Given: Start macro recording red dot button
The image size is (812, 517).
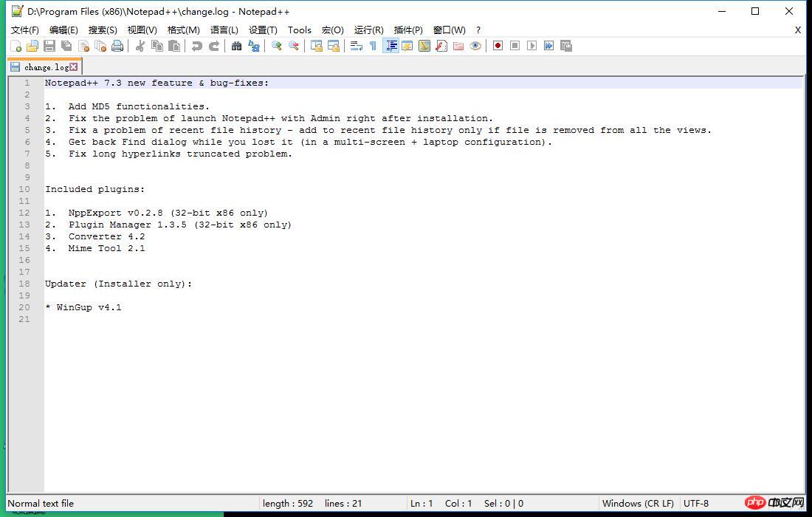Looking at the screenshot, I should [498, 46].
